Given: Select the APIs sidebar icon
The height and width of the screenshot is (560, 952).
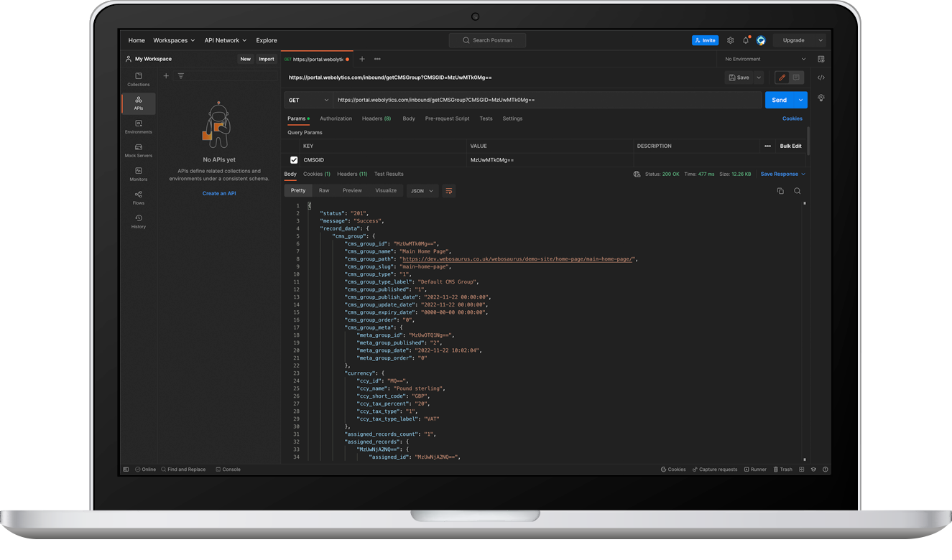Looking at the screenshot, I should point(139,103).
